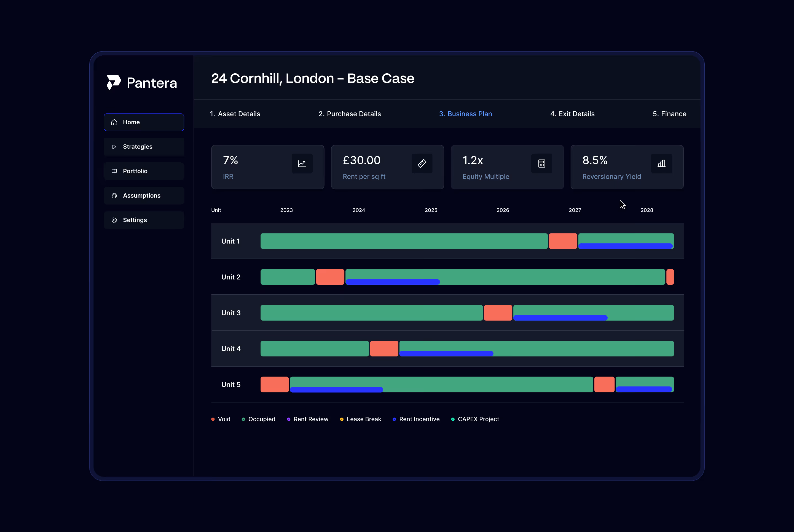Click the Unit 1 orange void block
This screenshot has height=532, width=794.
click(563, 241)
